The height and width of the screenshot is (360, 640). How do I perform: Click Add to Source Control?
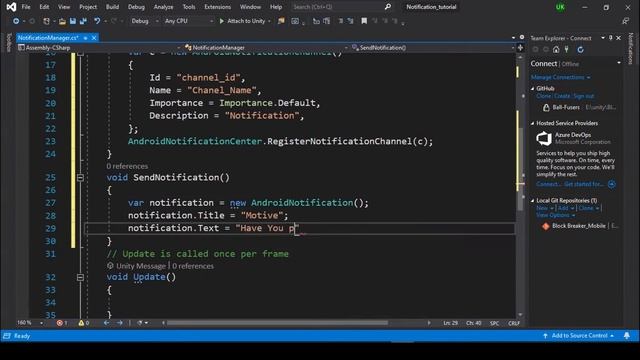578,336
